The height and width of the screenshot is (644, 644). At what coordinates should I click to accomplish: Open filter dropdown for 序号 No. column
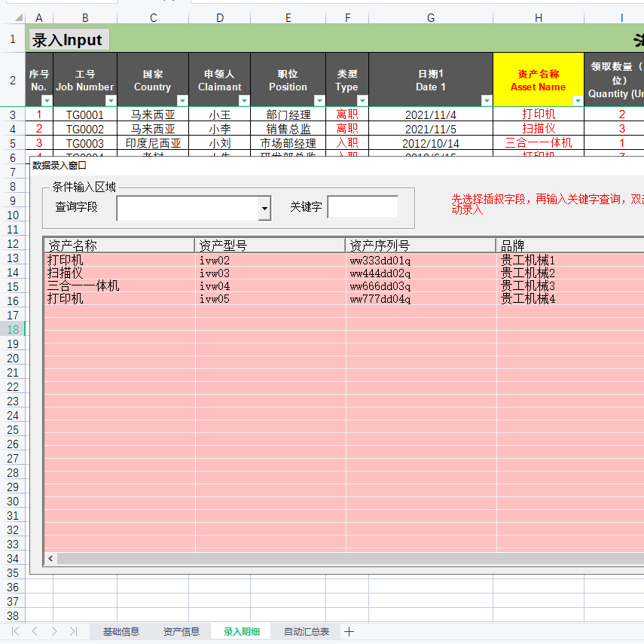[x=47, y=101]
